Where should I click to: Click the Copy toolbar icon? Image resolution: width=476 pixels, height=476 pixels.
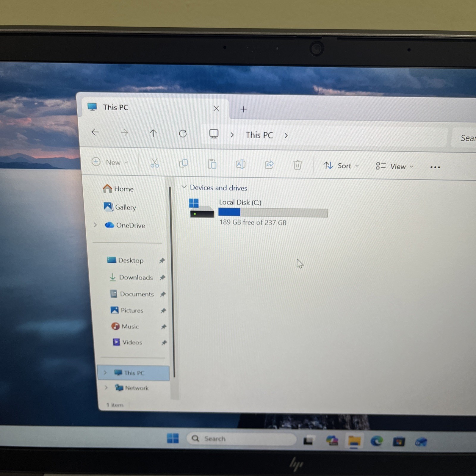[x=183, y=163]
